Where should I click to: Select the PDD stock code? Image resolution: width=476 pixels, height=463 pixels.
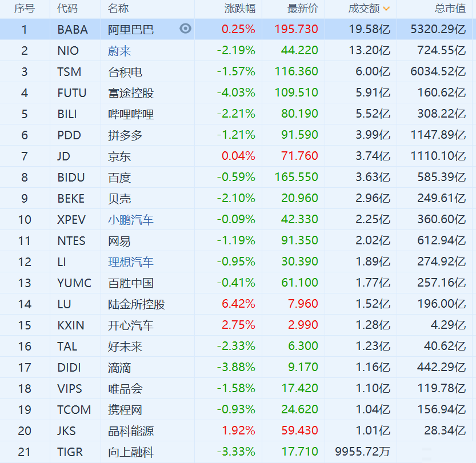point(69,135)
